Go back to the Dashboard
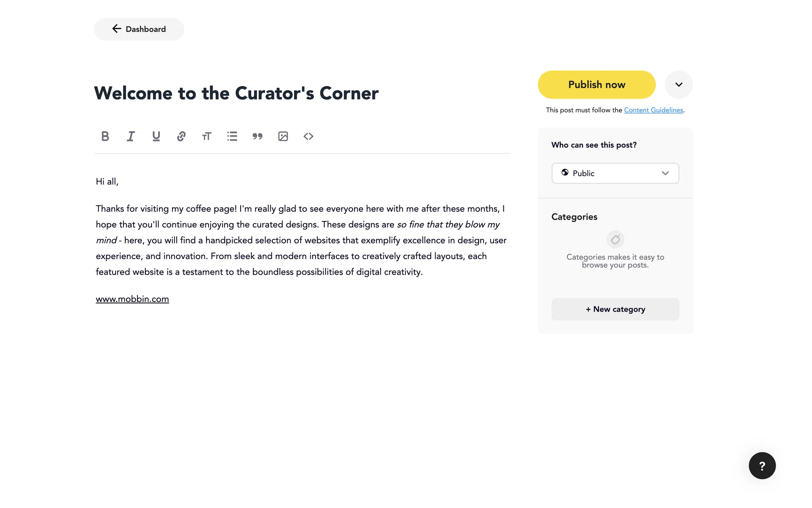 pos(139,29)
